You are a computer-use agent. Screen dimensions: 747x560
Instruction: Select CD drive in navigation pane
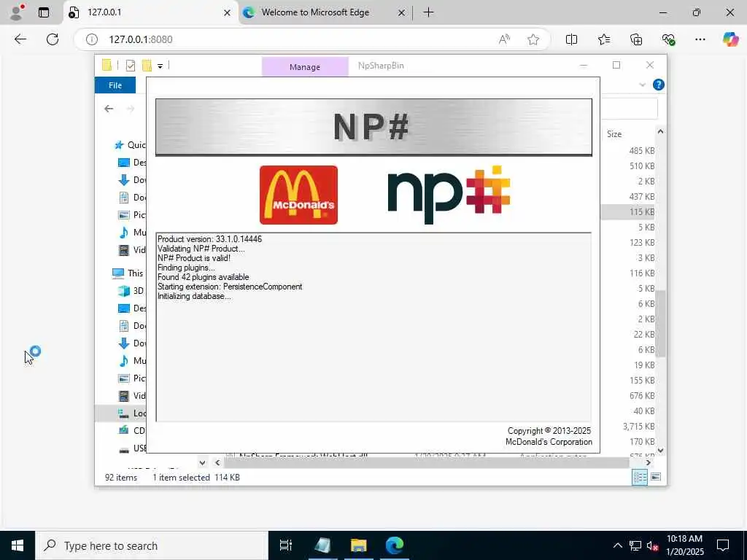tap(132, 430)
